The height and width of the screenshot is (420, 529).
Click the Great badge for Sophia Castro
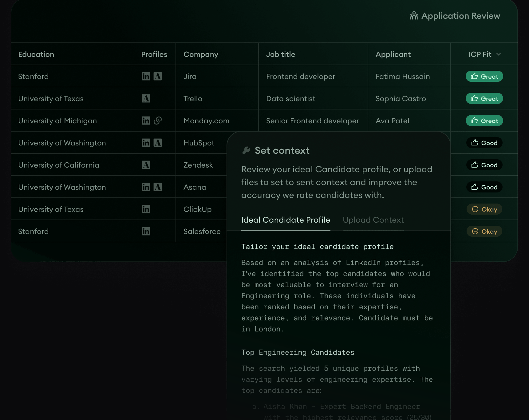[x=484, y=98]
